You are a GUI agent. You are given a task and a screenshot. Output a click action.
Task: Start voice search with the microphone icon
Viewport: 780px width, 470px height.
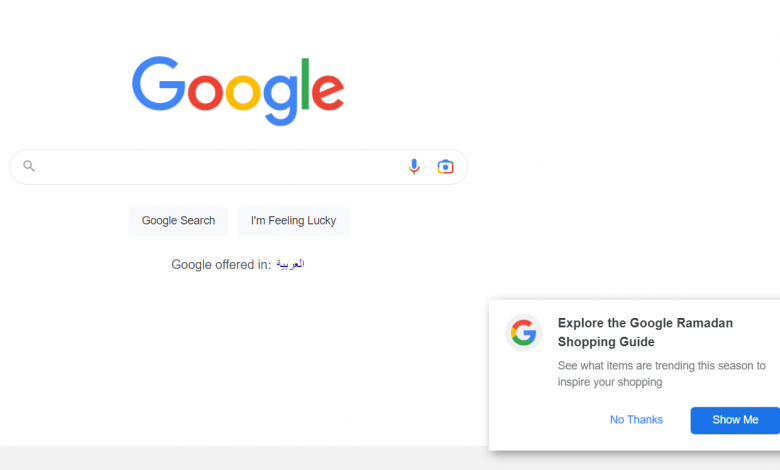414,167
